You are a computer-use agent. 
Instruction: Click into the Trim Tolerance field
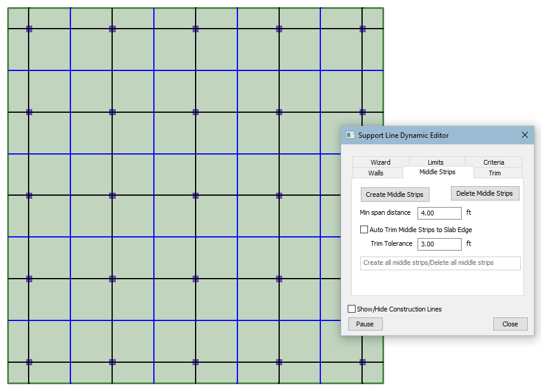(x=440, y=244)
